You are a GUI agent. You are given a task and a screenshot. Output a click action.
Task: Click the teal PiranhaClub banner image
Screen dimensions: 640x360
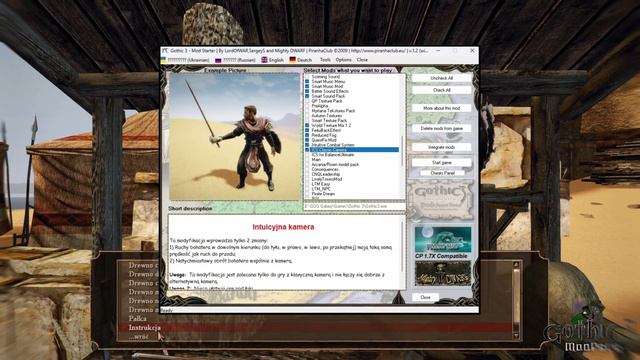tap(442, 240)
